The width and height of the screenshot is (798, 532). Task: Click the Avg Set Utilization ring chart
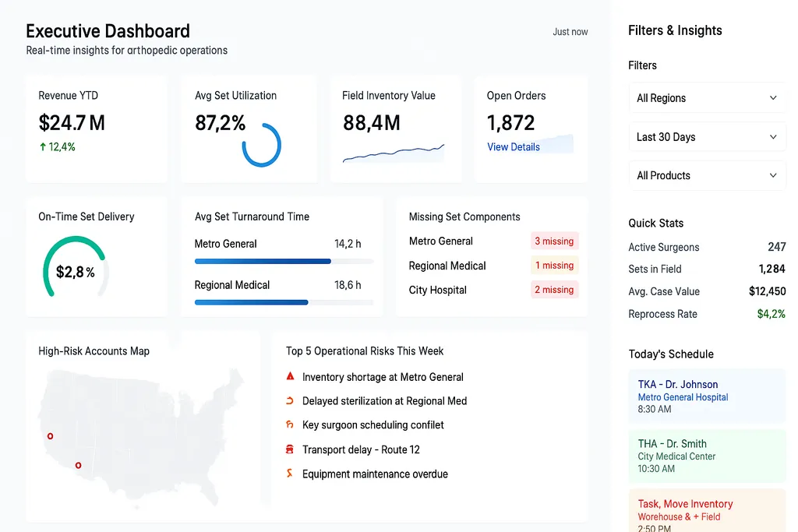[x=261, y=145]
